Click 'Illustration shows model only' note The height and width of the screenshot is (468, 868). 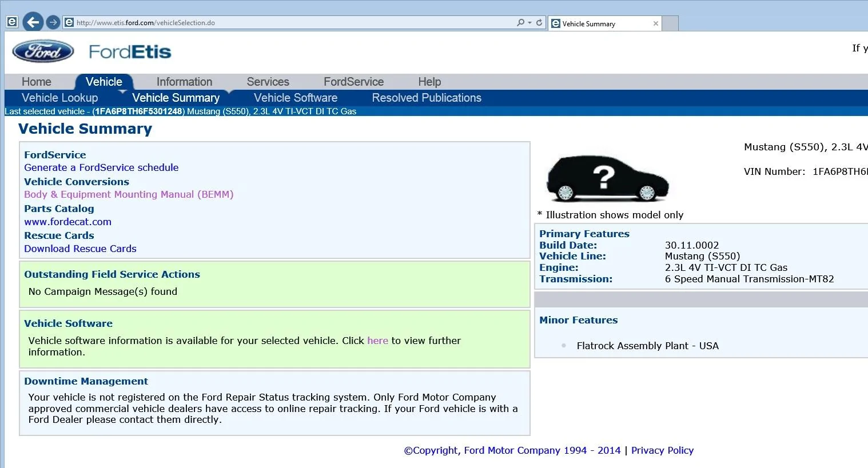pyautogui.click(x=611, y=215)
